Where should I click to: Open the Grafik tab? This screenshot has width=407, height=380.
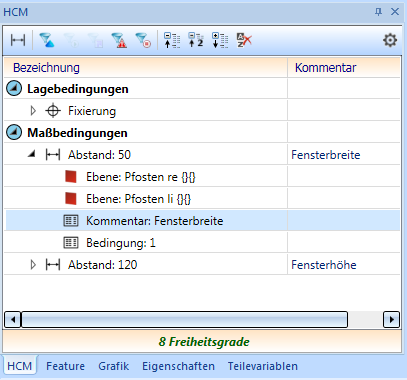[x=113, y=366]
